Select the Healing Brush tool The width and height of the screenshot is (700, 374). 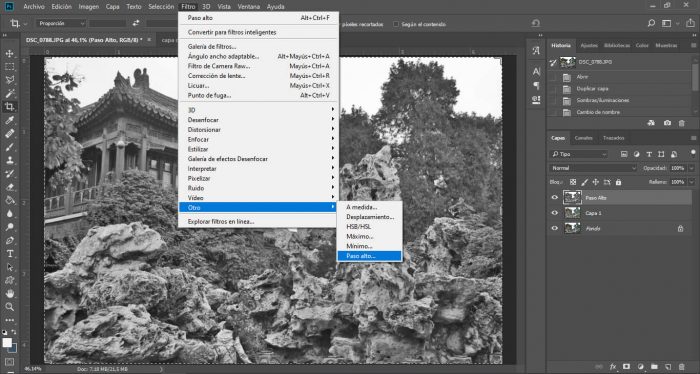(x=9, y=133)
